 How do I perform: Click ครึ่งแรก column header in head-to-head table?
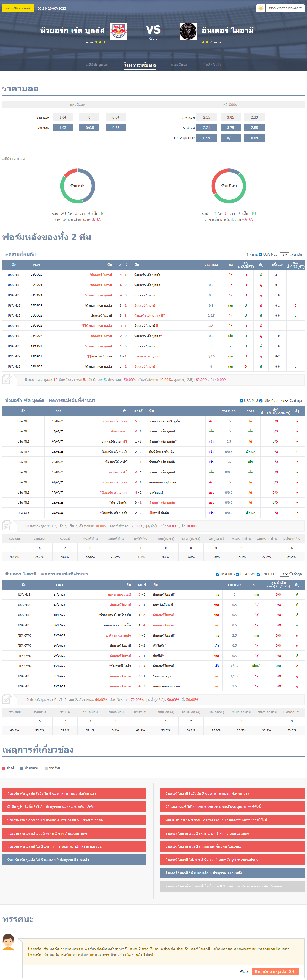point(277,265)
